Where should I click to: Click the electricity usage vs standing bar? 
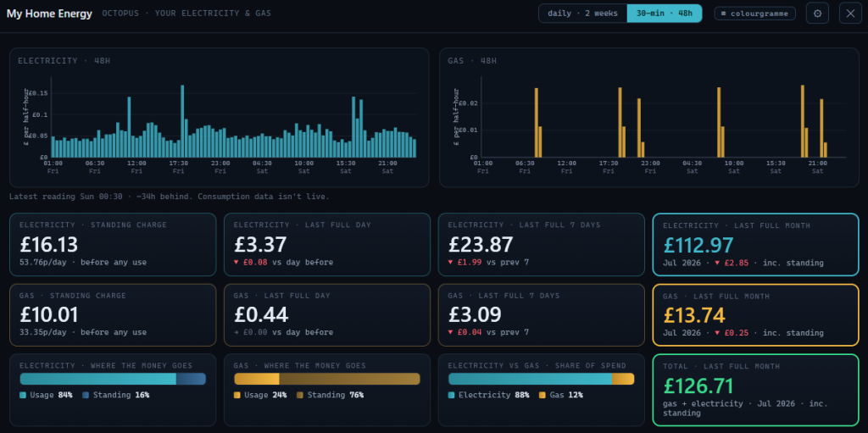click(x=113, y=379)
